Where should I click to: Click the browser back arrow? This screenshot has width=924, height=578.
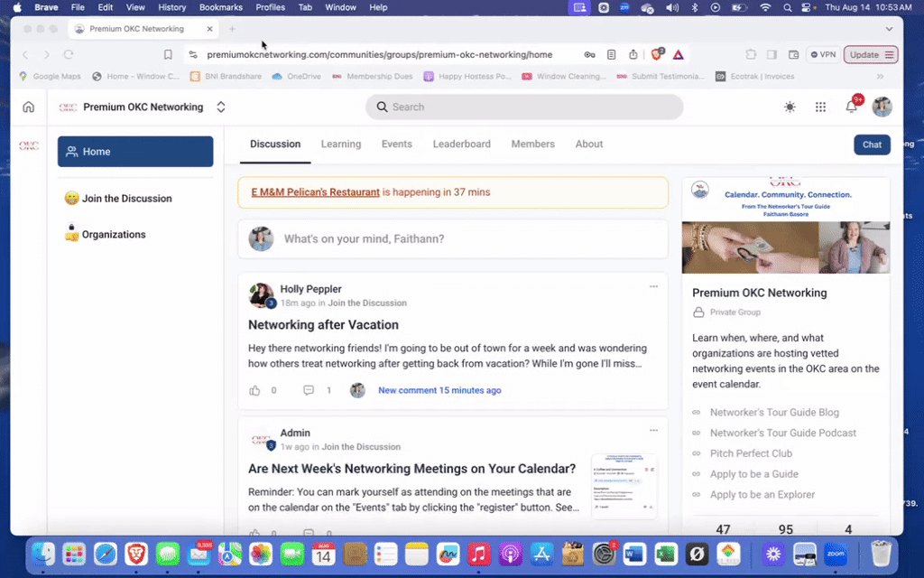click(25, 54)
